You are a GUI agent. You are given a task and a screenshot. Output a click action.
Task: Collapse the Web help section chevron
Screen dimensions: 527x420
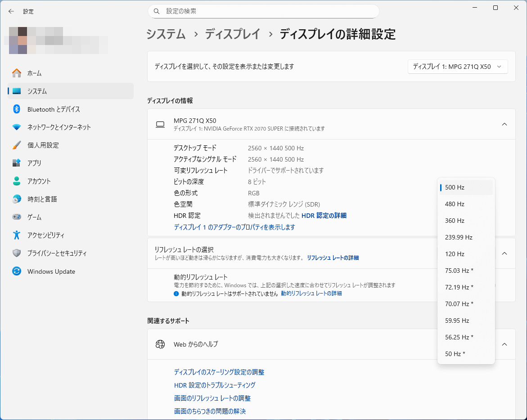coord(504,344)
